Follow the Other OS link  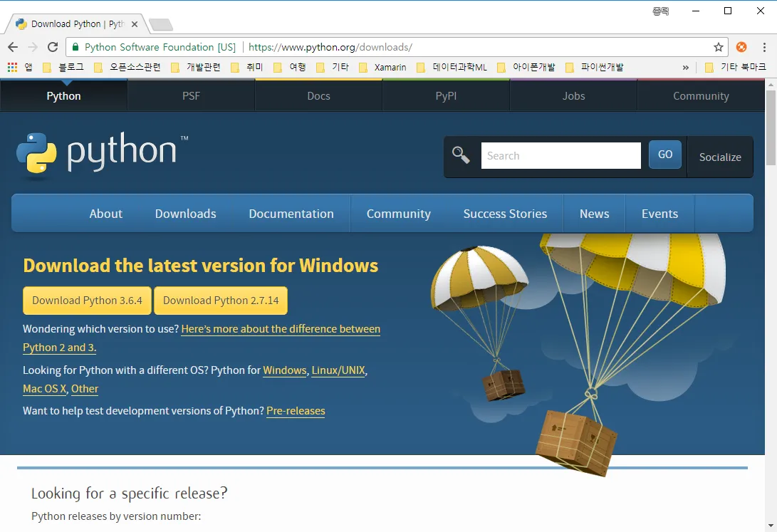tap(85, 389)
